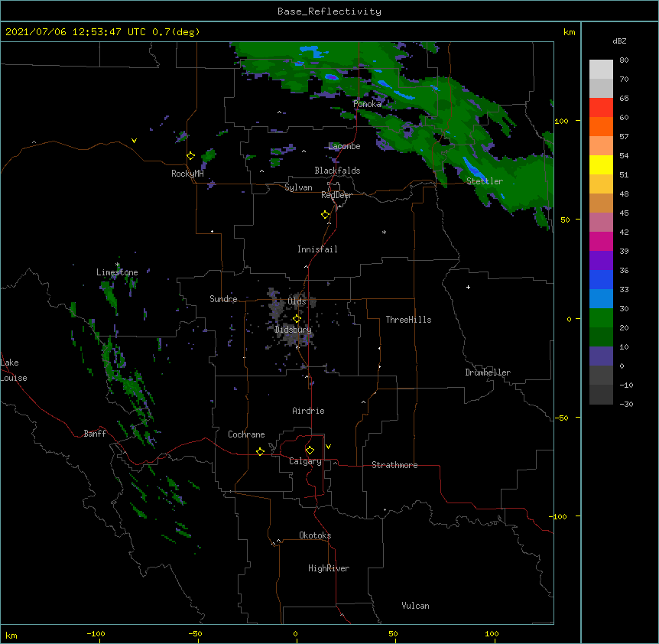Click the Lacombe town label
This screenshot has height=644, width=659.
(x=344, y=146)
